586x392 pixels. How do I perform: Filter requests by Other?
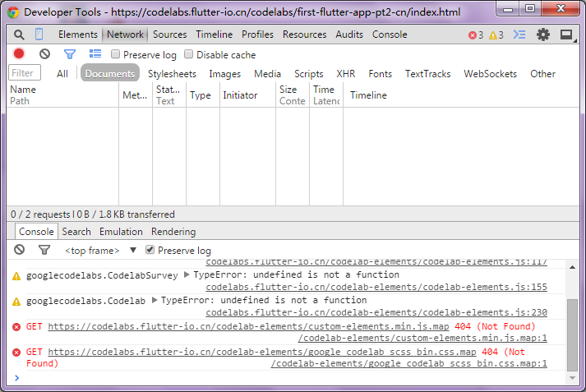[542, 74]
